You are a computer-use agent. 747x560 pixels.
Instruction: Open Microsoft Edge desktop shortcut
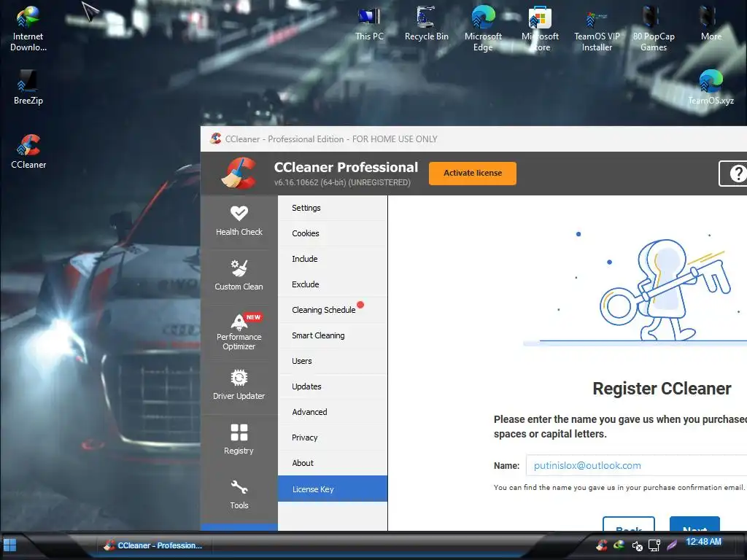coord(483,28)
